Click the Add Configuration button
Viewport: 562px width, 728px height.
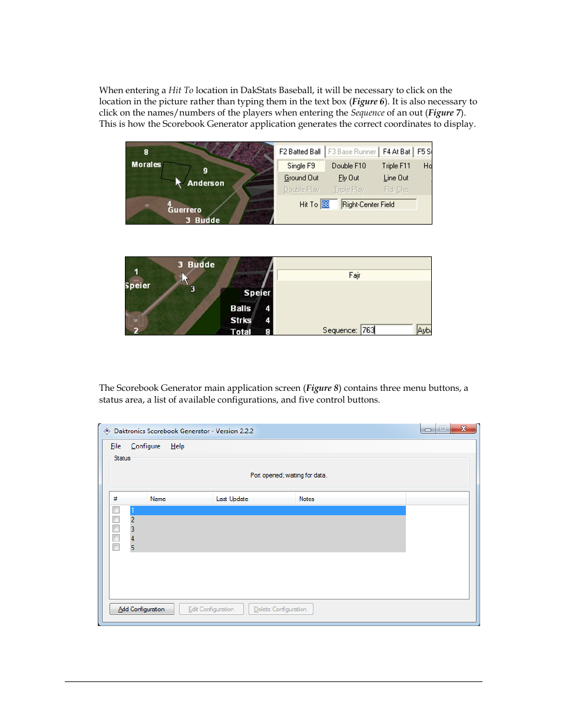142,609
